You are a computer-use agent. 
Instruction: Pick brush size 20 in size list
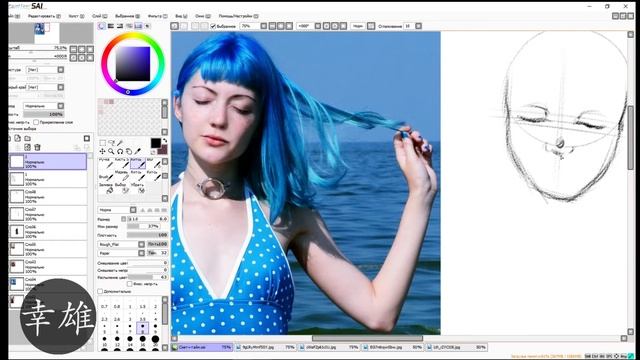click(x=156, y=340)
